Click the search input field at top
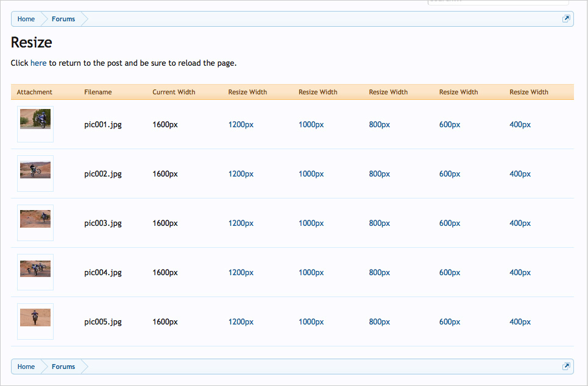Viewport: 588px width, 386px height. 498,2
